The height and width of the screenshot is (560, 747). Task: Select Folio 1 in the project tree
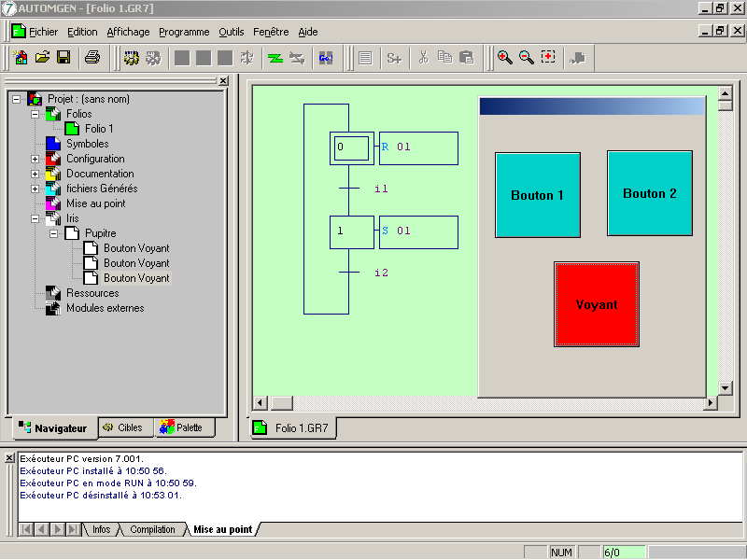98,129
